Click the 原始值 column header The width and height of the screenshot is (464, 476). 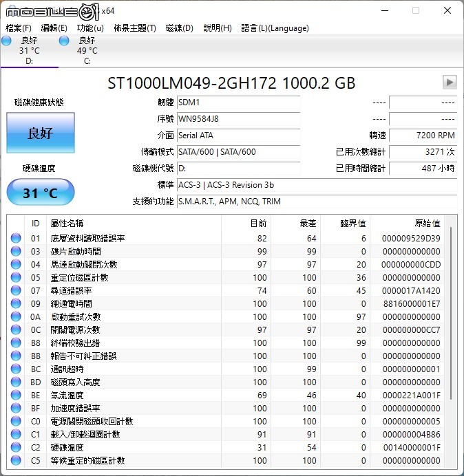tap(407, 224)
